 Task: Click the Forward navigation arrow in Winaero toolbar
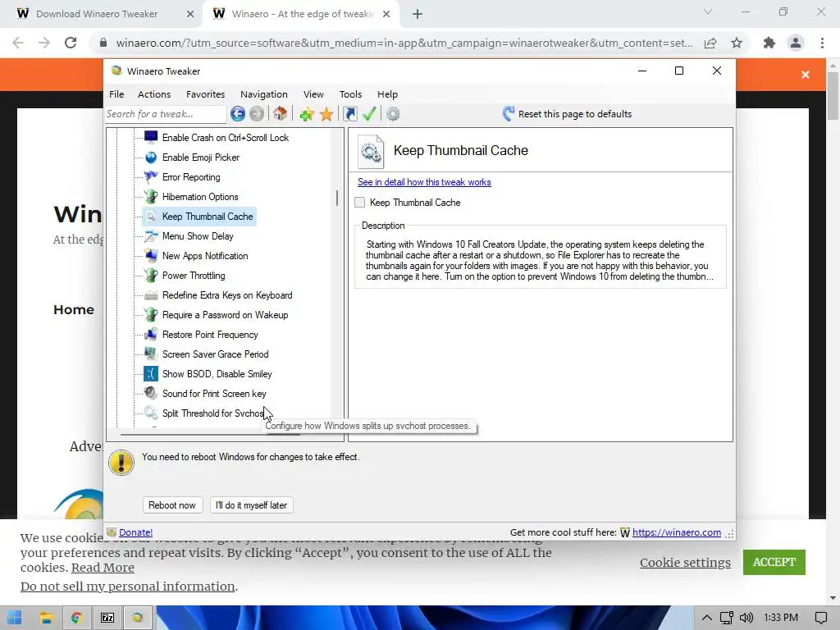[x=257, y=113]
